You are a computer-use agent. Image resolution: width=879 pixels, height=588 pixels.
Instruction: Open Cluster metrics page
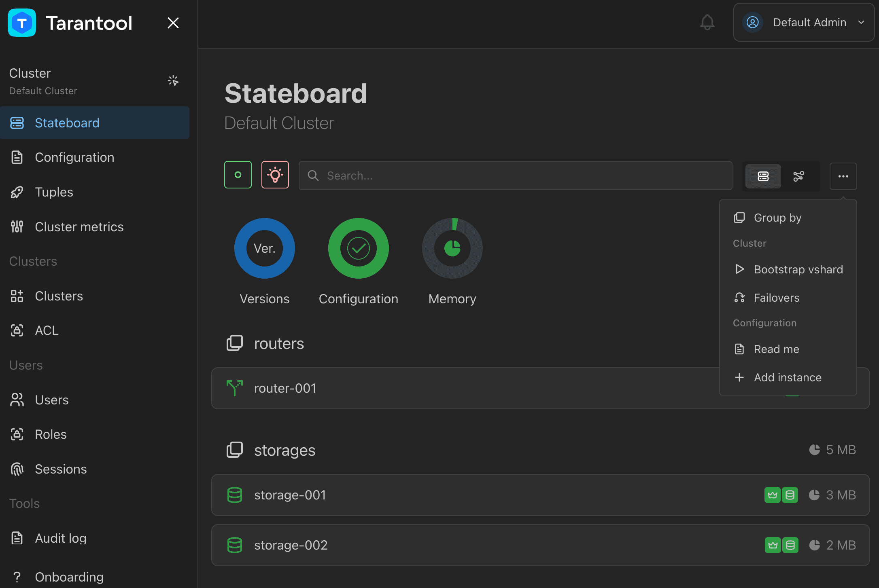click(x=95, y=227)
